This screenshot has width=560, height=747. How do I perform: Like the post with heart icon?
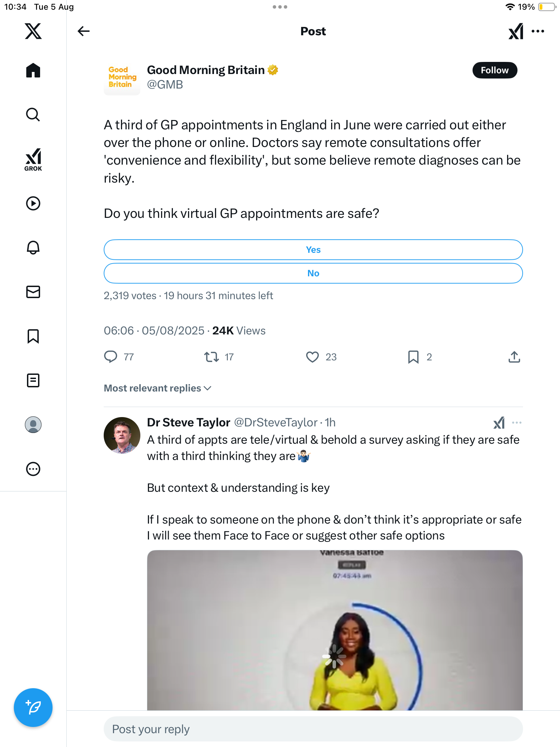point(312,357)
